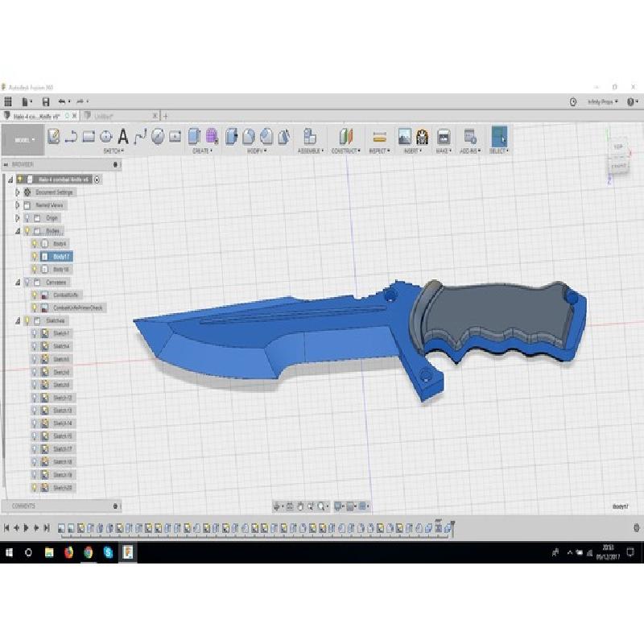Expand the Origin node
The height and width of the screenshot is (644, 644).
pos(17,218)
